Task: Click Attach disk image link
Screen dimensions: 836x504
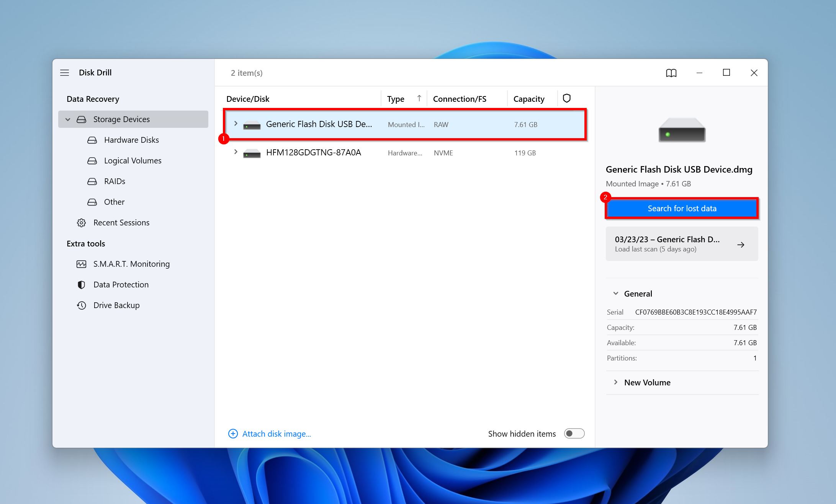Action: point(276,434)
